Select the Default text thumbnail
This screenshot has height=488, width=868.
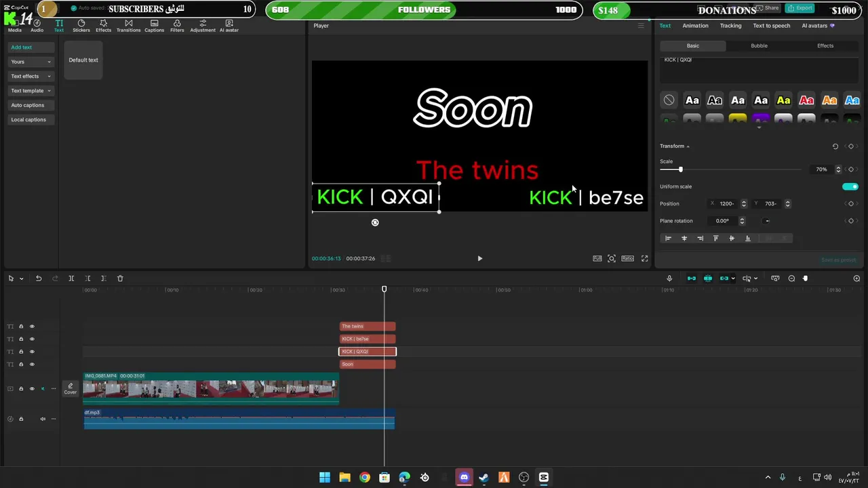pos(83,60)
